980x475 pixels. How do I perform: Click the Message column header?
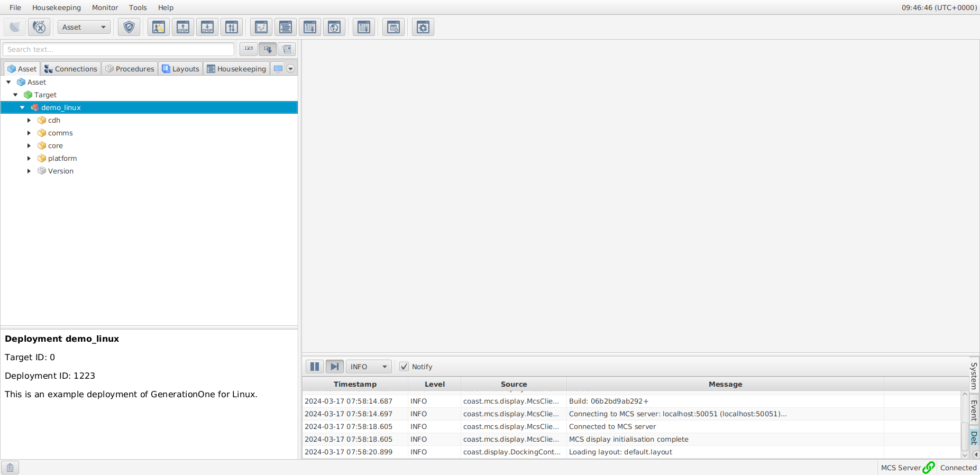(x=725, y=384)
